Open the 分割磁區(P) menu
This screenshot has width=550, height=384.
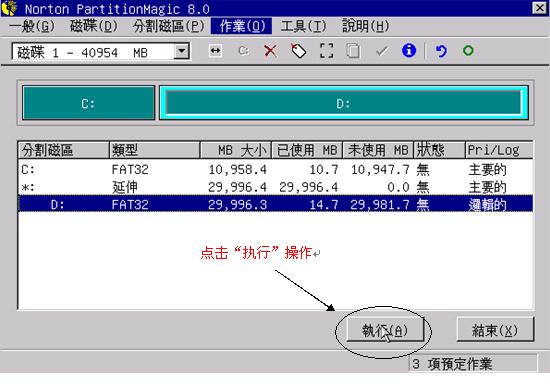(168, 26)
